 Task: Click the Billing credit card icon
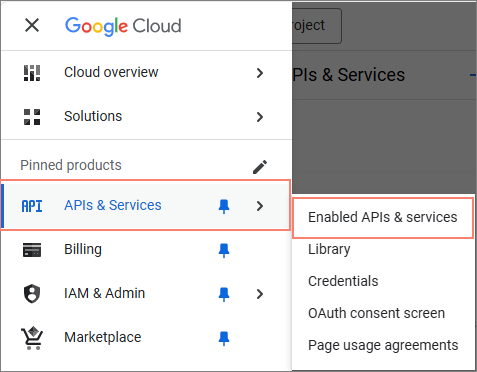tap(32, 250)
